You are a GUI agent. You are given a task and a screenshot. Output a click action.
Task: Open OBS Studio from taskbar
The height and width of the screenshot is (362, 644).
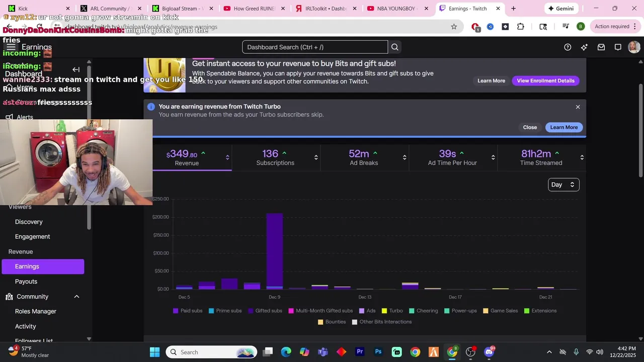(471, 352)
